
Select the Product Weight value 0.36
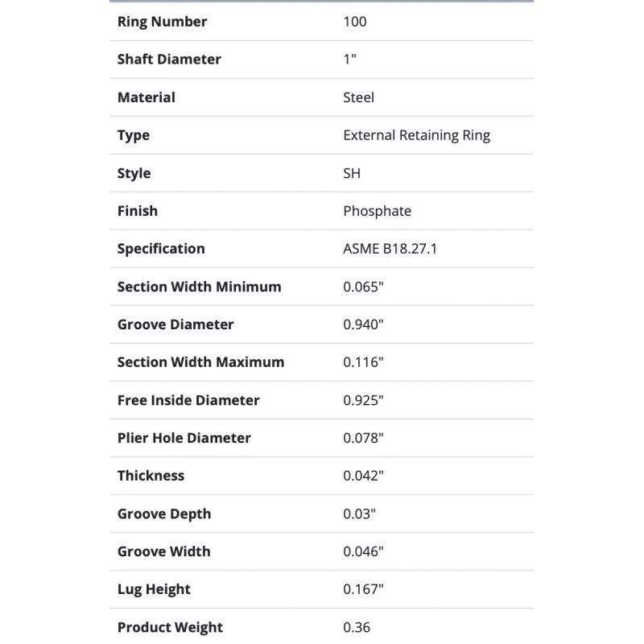tap(357, 627)
